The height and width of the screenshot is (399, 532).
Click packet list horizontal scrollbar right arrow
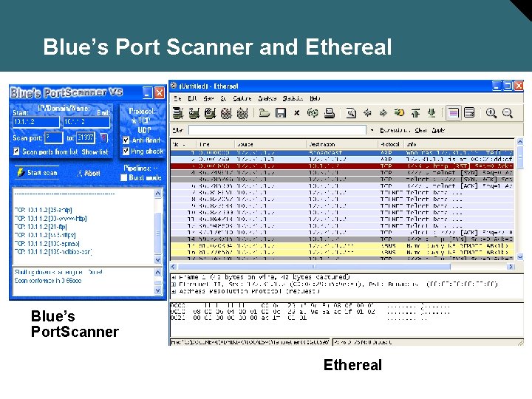(511, 267)
